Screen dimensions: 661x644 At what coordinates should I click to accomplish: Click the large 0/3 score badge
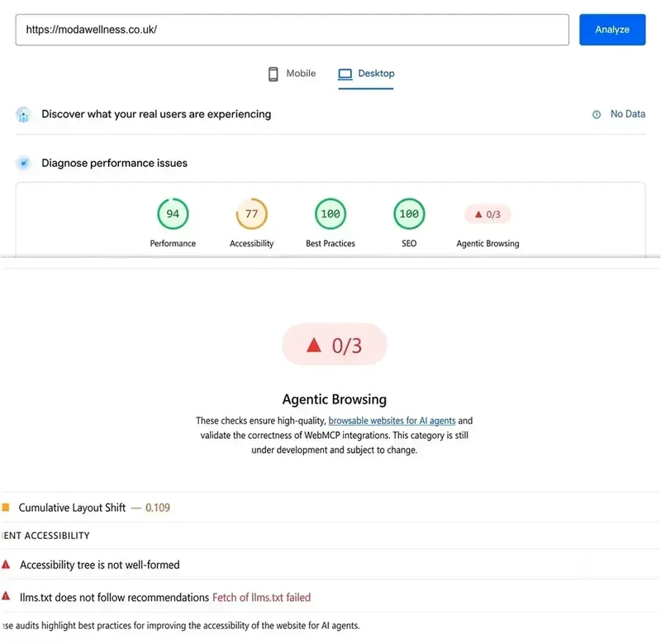click(335, 345)
